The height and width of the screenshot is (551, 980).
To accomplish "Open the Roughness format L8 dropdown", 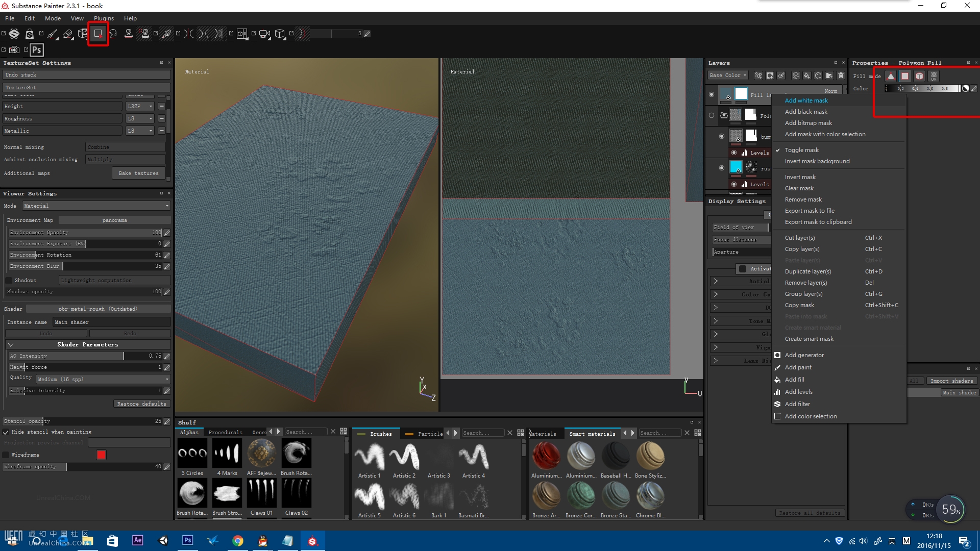I will [x=140, y=119].
